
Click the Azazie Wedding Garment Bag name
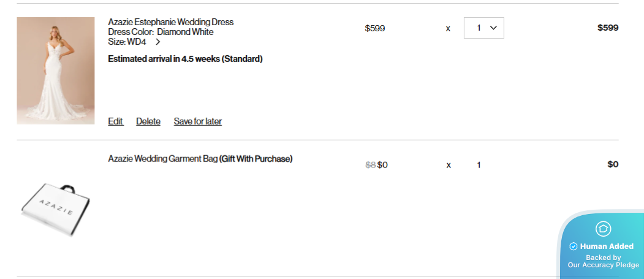162,159
